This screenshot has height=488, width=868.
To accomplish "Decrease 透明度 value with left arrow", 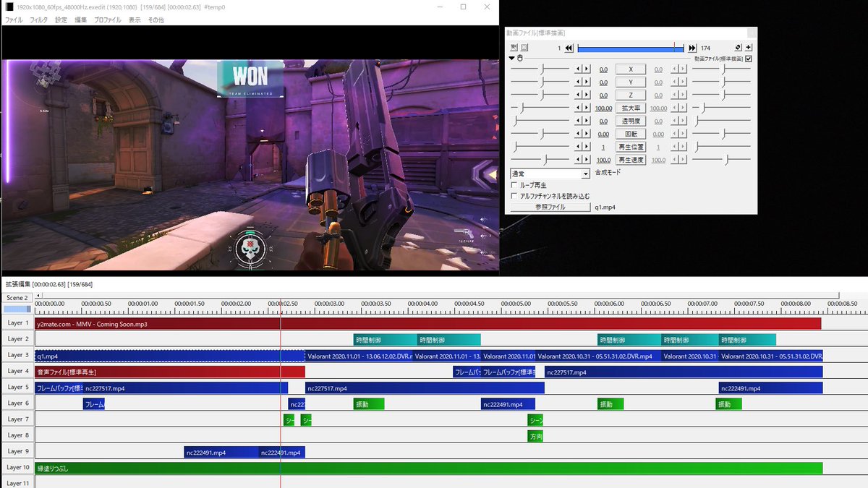I will coord(578,121).
